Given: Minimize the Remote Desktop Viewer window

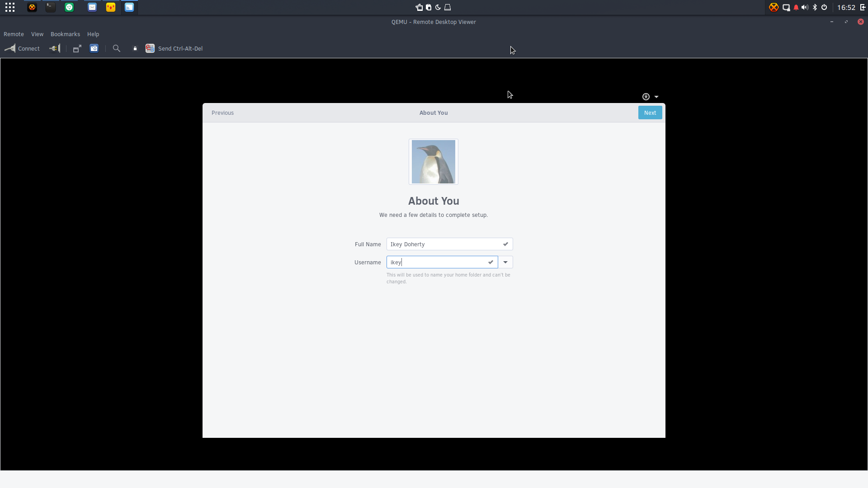Looking at the screenshot, I should (831, 22).
